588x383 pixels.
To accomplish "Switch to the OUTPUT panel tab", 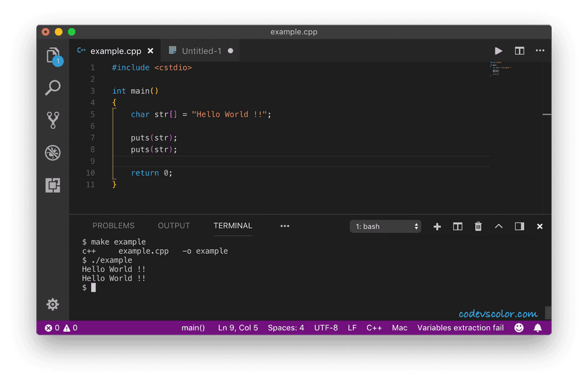I will click(173, 225).
